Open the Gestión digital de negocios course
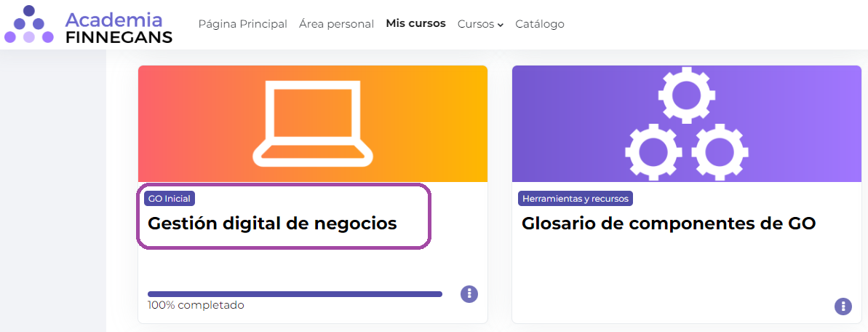The height and width of the screenshot is (332, 868). click(x=272, y=224)
